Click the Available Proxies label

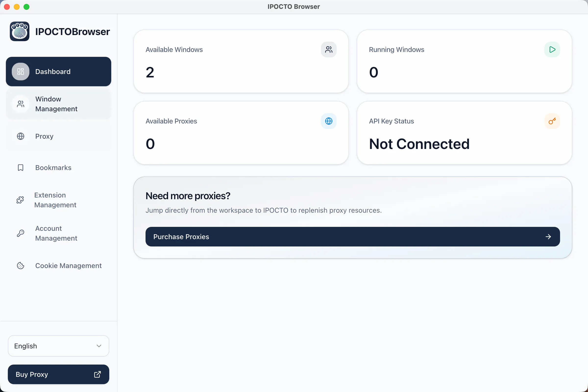171,121
